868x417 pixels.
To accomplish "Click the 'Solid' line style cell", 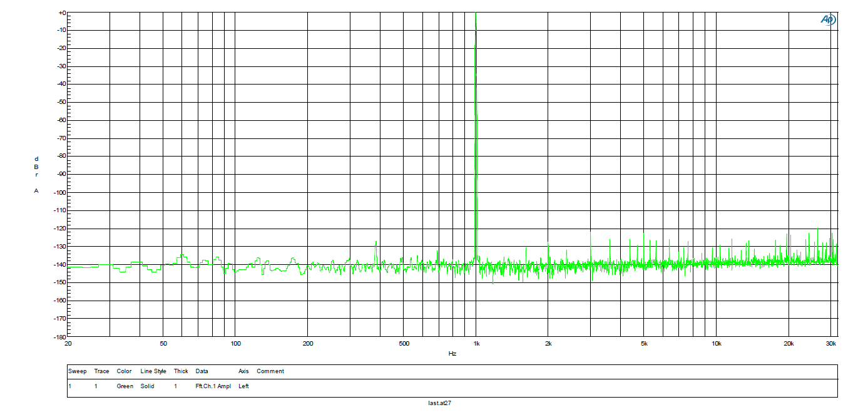I will coord(148,386).
